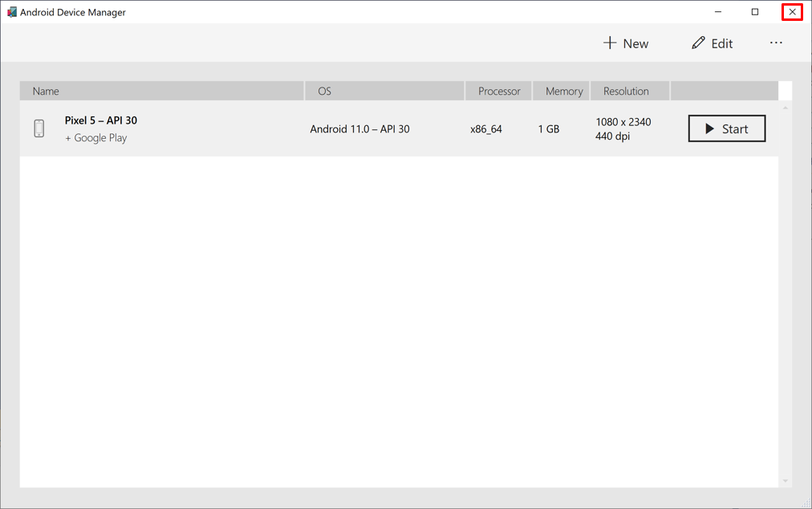Close the Android Device Manager window
This screenshot has width=812, height=509.
tap(792, 12)
